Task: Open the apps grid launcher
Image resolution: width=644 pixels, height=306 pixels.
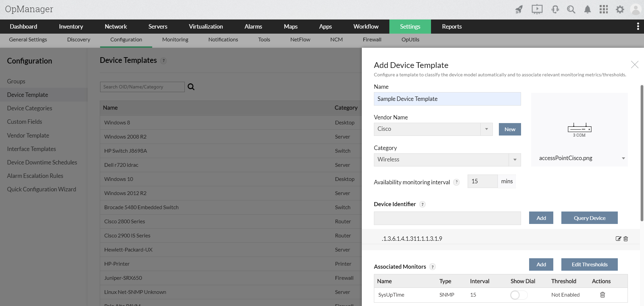Action: (603, 9)
